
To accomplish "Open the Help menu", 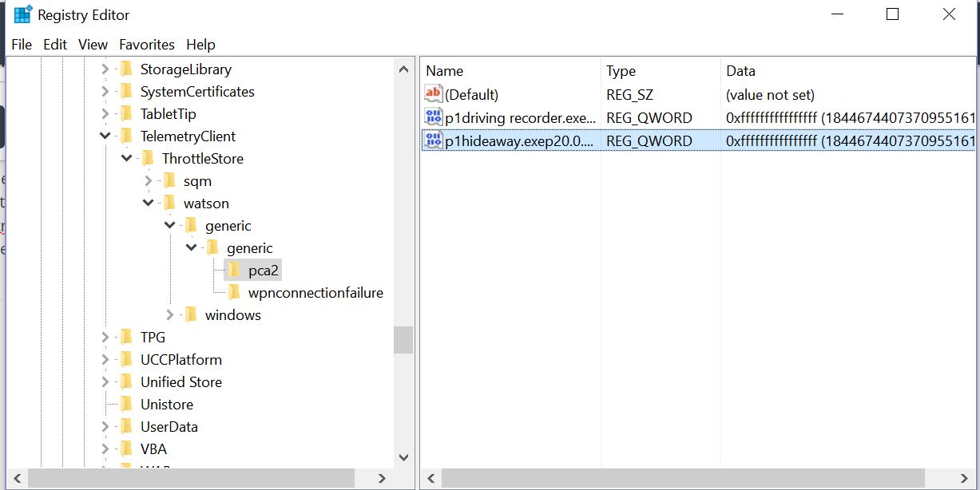I will click(200, 45).
